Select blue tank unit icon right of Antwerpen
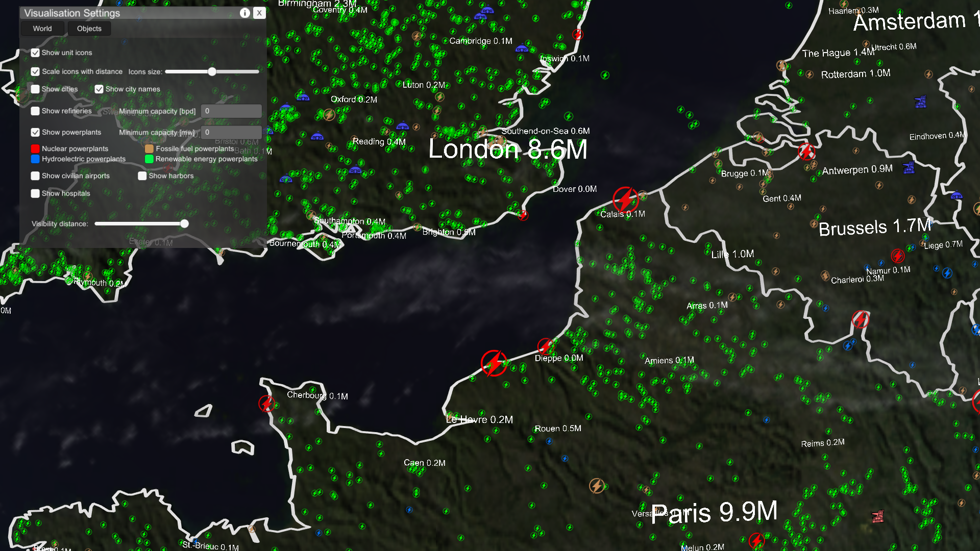 [909, 167]
